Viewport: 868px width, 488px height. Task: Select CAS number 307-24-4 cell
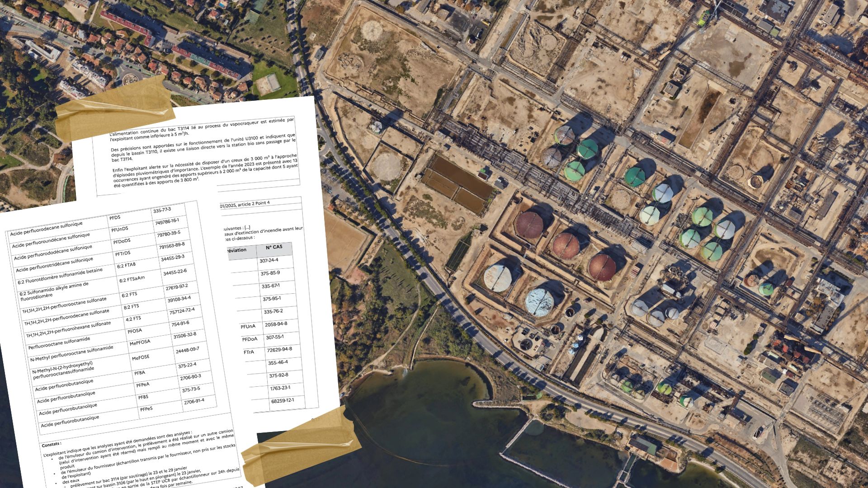269,261
